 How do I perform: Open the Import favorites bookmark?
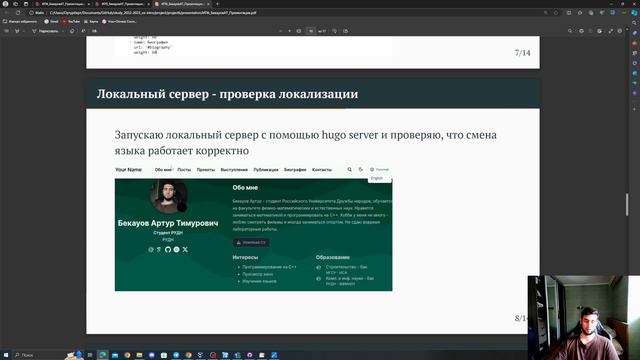click(x=20, y=21)
